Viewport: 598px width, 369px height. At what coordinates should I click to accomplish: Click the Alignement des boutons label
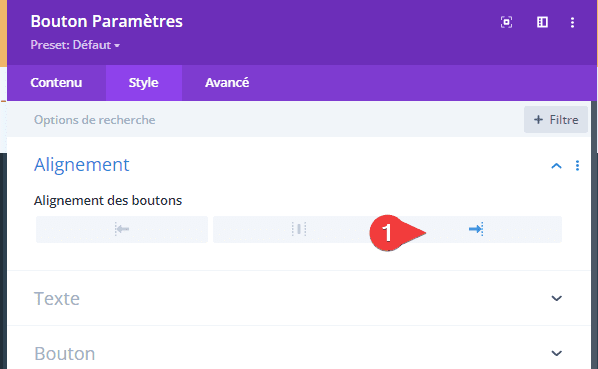tap(108, 201)
